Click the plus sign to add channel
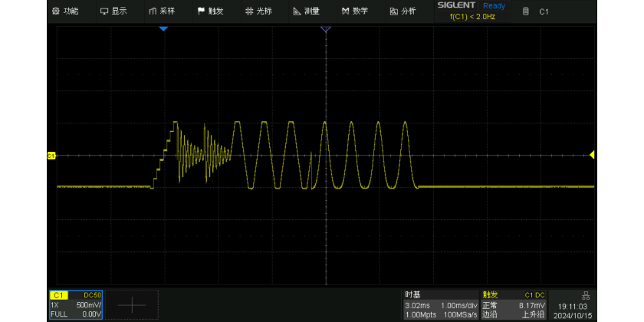 [x=132, y=304]
